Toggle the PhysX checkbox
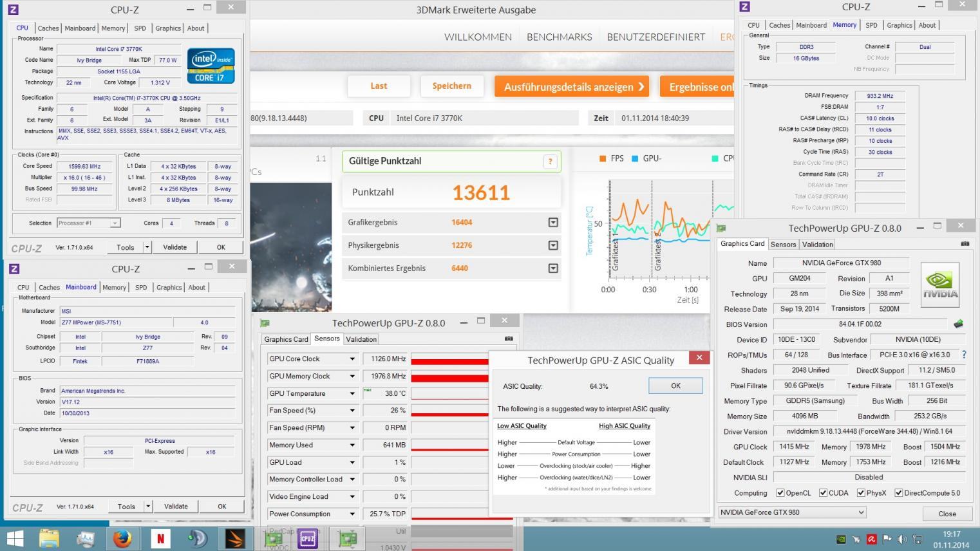 (x=861, y=493)
